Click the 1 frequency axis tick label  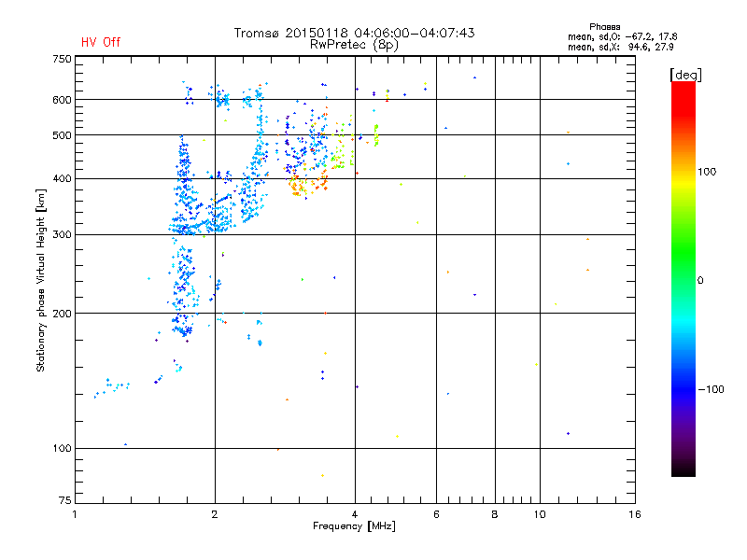pos(75,514)
